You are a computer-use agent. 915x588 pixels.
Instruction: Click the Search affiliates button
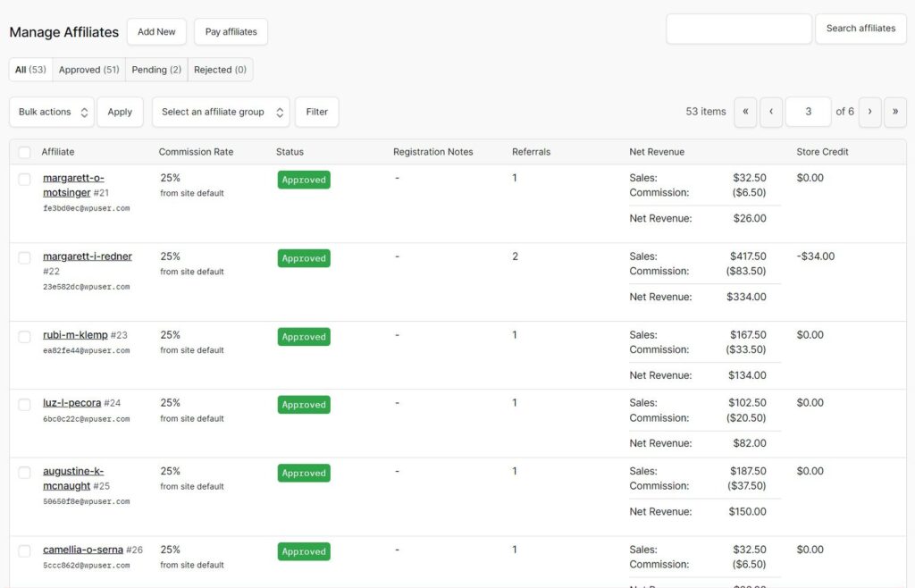click(860, 29)
